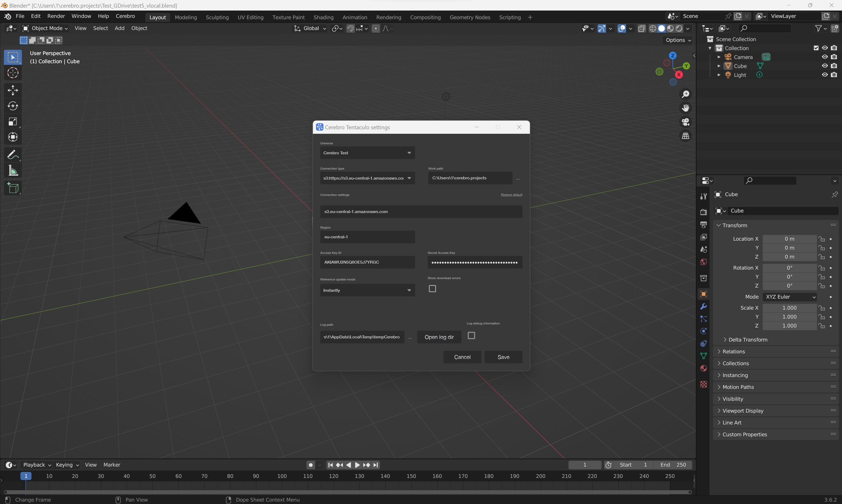The image size is (842, 504).
Task: Click the pan view hand icon
Action: coord(685,108)
